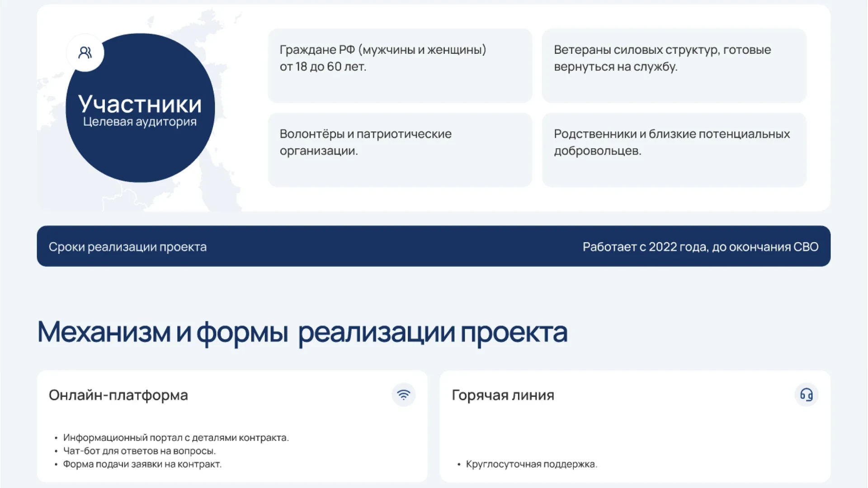
Task: Click the Онлайн-платформа card title
Action: pyautogui.click(x=118, y=395)
